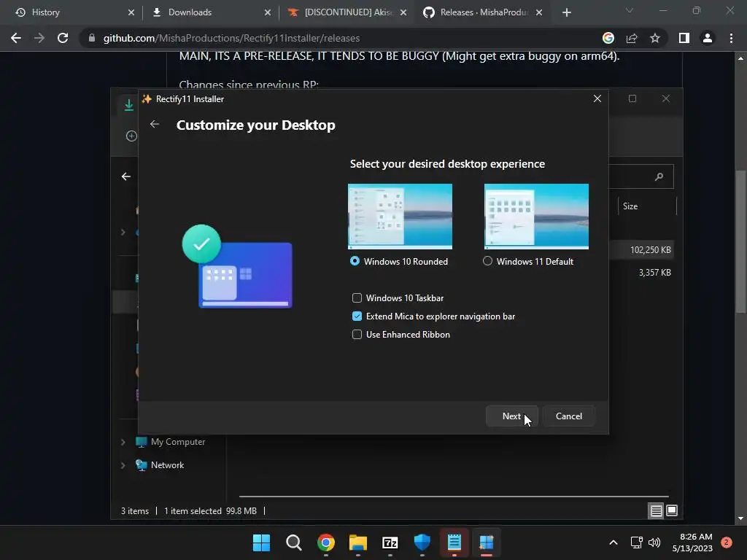
Task: Click Windows 10 Rounded preview thumbnail
Action: click(400, 216)
